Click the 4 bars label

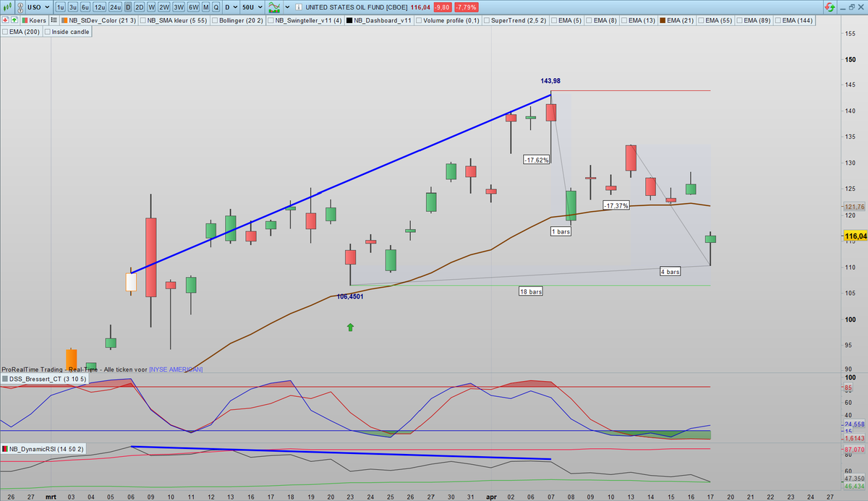tap(670, 272)
